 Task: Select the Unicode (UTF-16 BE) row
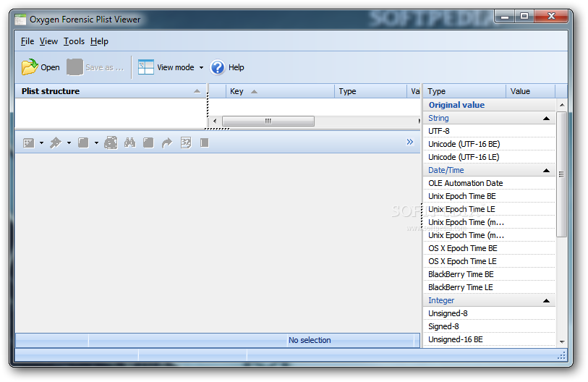click(x=490, y=144)
